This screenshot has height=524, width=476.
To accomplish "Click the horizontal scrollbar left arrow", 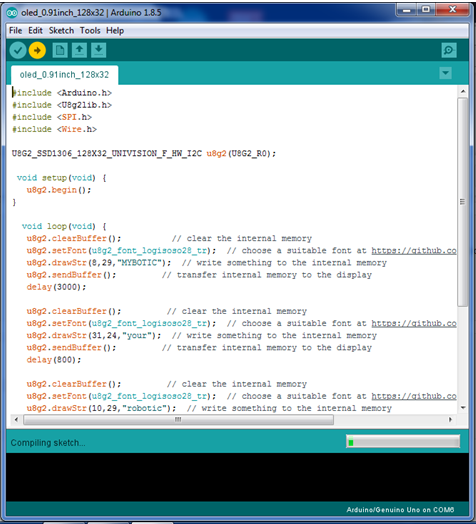I will tap(16, 419).
